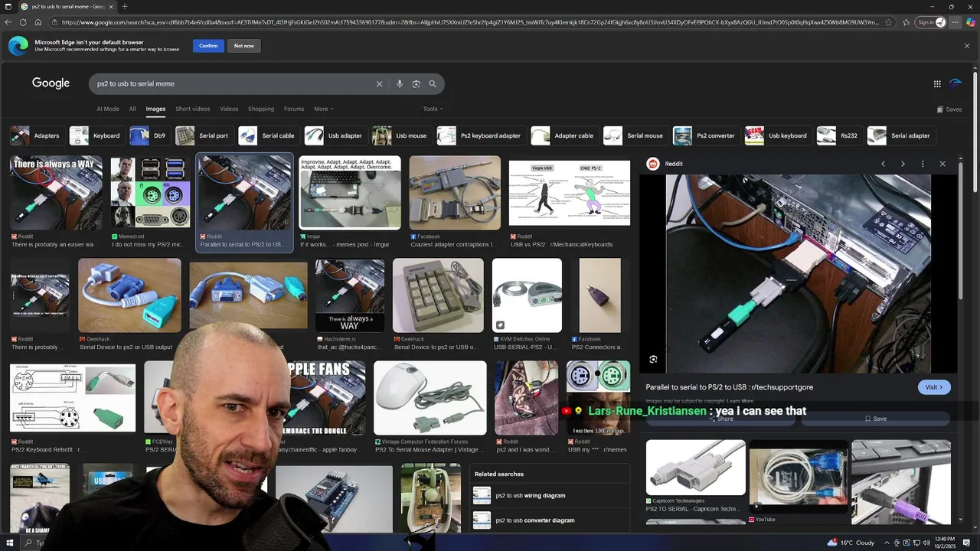Open the Saves collection
Screen dimensions: 980x551
(949, 109)
